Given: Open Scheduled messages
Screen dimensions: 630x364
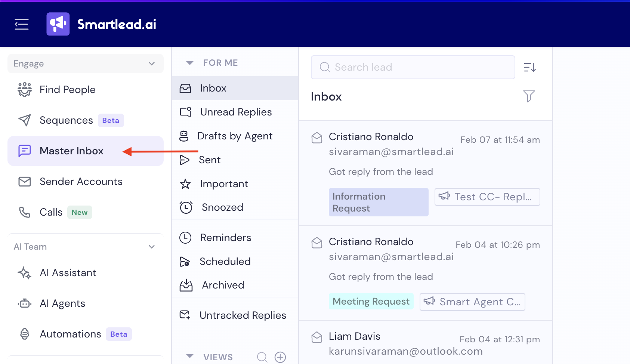Looking at the screenshot, I should coord(235,262).
